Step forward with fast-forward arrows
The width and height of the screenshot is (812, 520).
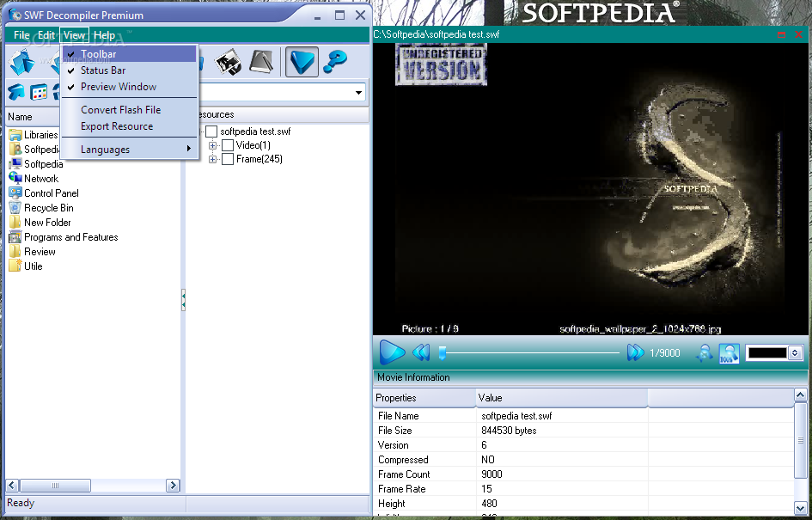click(x=635, y=352)
